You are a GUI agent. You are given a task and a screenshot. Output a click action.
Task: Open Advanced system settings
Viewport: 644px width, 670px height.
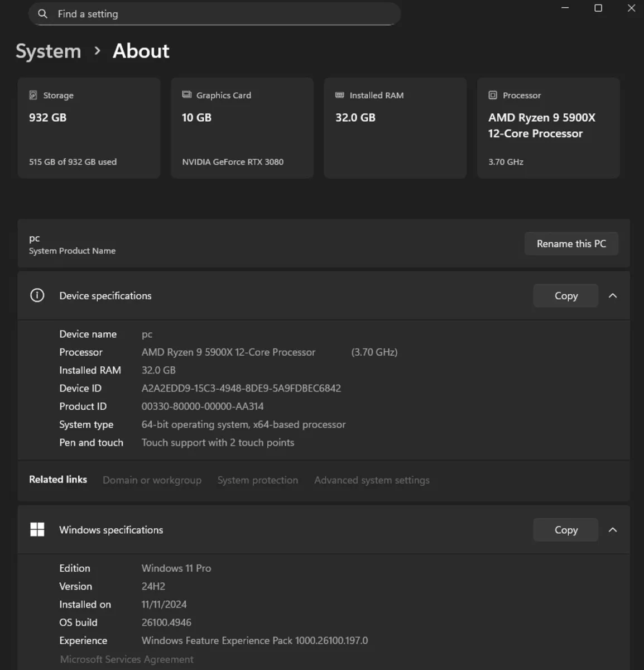pyautogui.click(x=372, y=480)
